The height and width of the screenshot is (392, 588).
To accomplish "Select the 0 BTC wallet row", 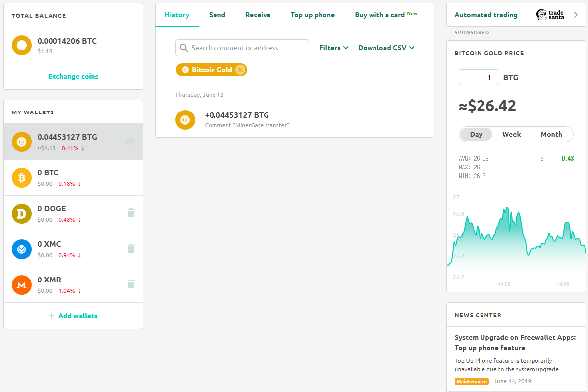I will 73,178.
